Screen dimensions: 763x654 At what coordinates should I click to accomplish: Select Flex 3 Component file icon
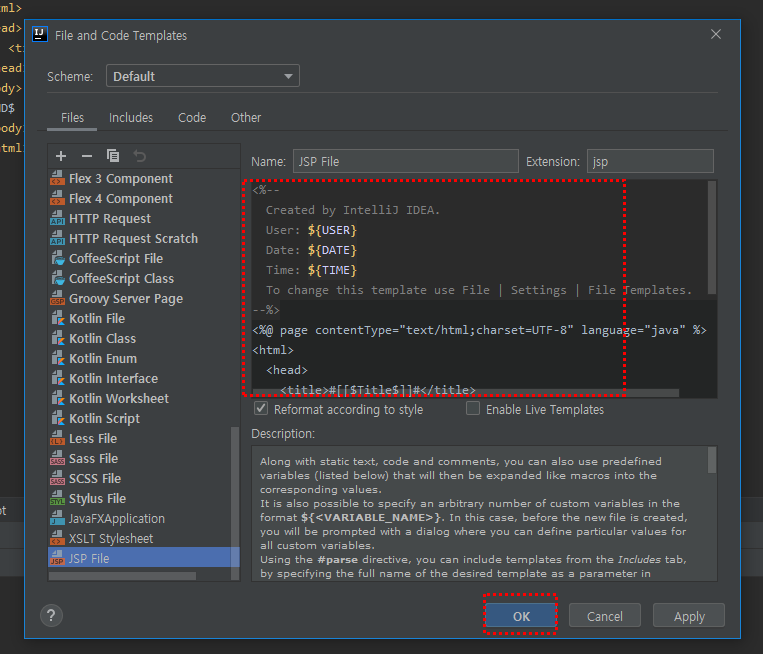click(x=57, y=179)
